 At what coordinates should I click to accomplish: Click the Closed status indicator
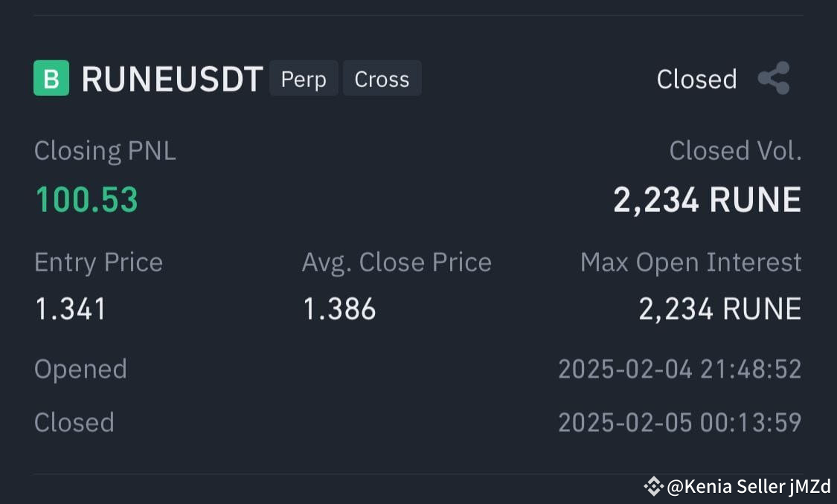pos(696,78)
